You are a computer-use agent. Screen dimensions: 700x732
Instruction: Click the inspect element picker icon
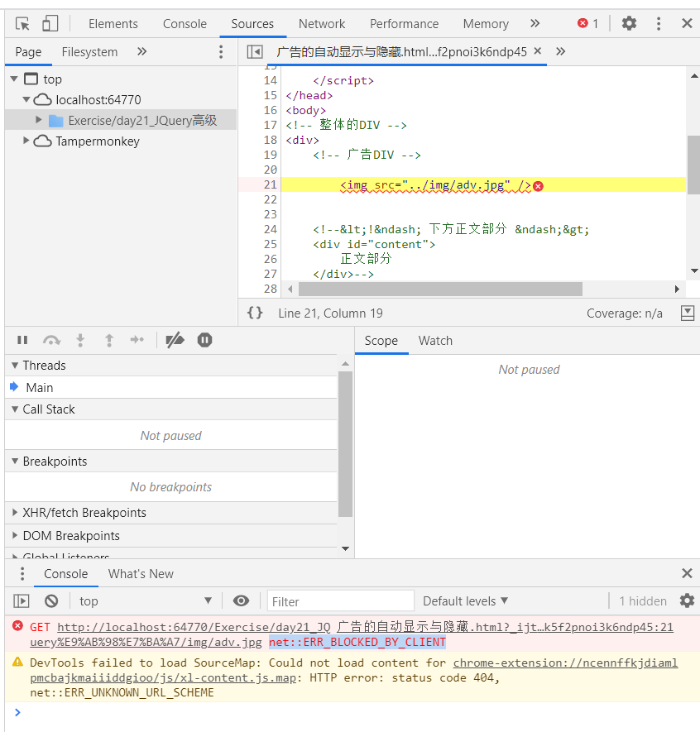pyautogui.click(x=22, y=23)
